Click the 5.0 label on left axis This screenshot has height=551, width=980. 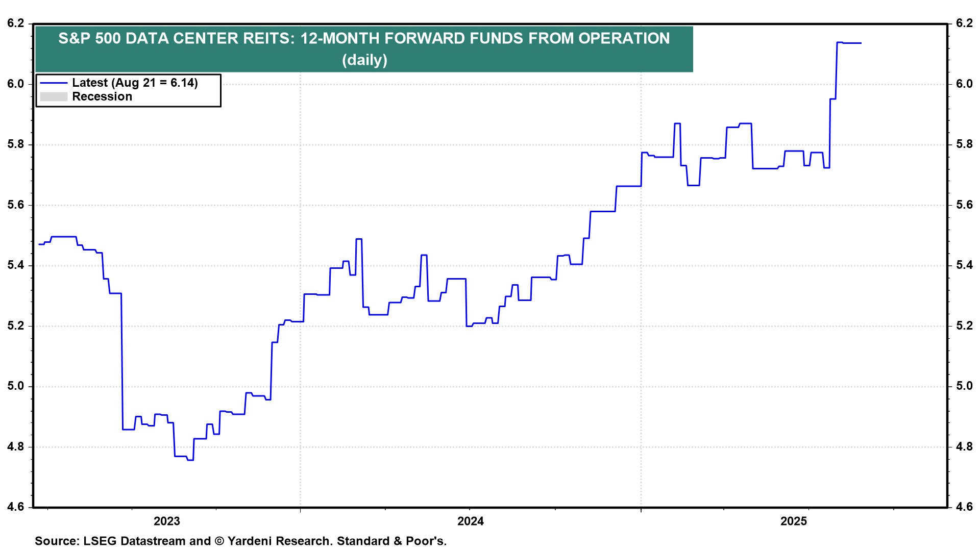16,386
